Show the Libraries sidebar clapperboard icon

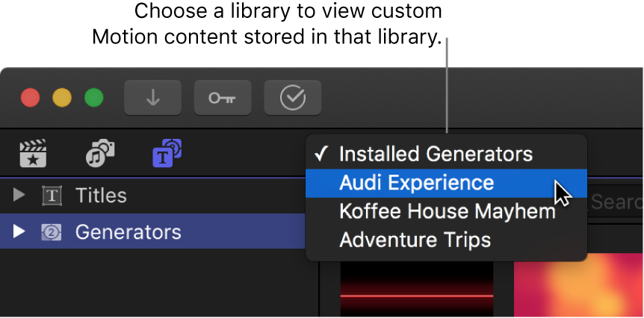tap(33, 154)
